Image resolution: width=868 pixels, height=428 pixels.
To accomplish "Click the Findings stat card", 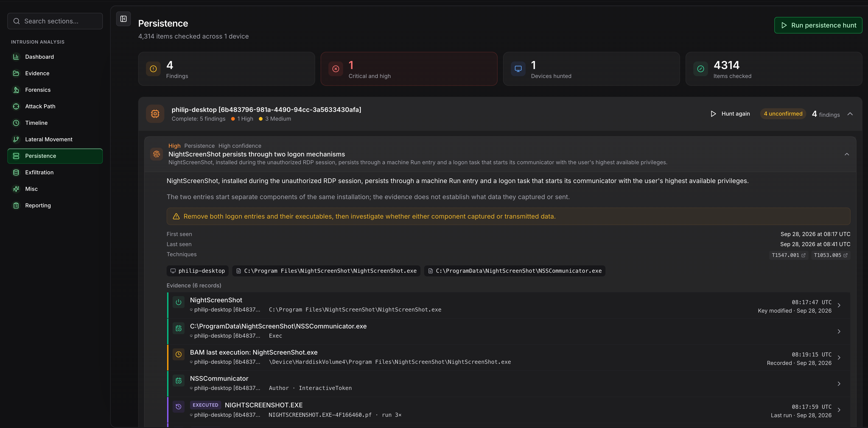I will point(227,69).
